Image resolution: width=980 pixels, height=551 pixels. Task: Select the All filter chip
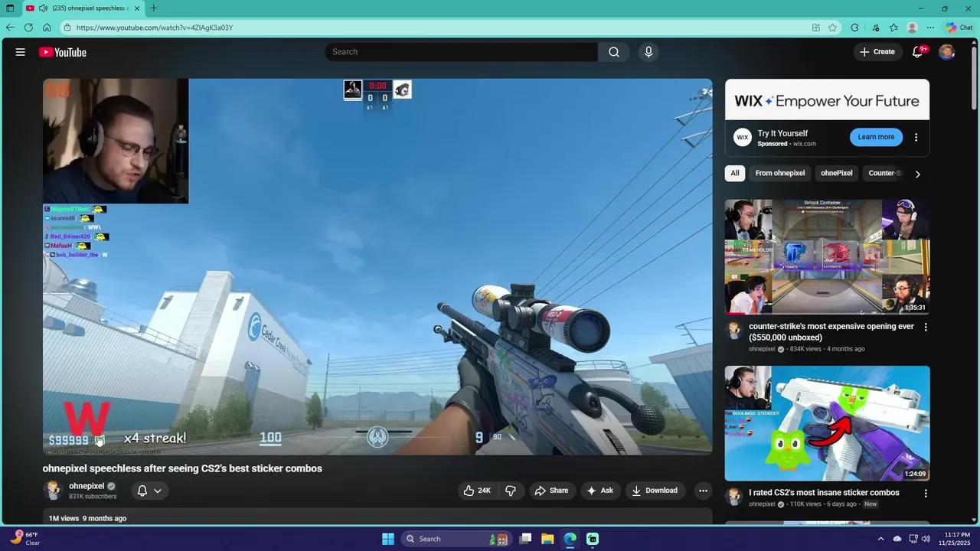735,173
